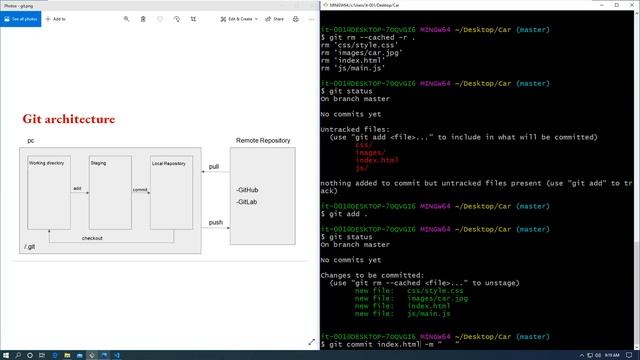This screenshot has height=360, width=640.
Task: Click 'new file: images/car.jpg' line in terminal
Action: coord(411,298)
